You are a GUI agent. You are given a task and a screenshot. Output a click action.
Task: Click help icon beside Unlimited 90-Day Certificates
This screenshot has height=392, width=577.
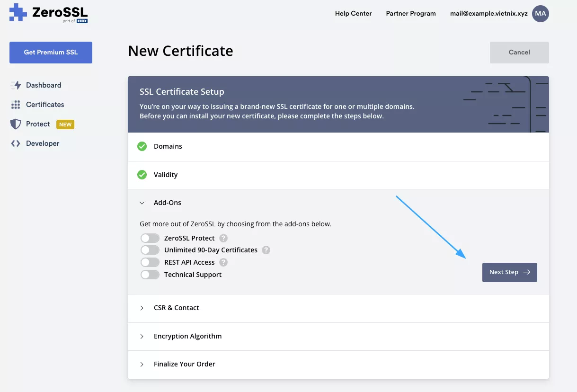pos(266,250)
